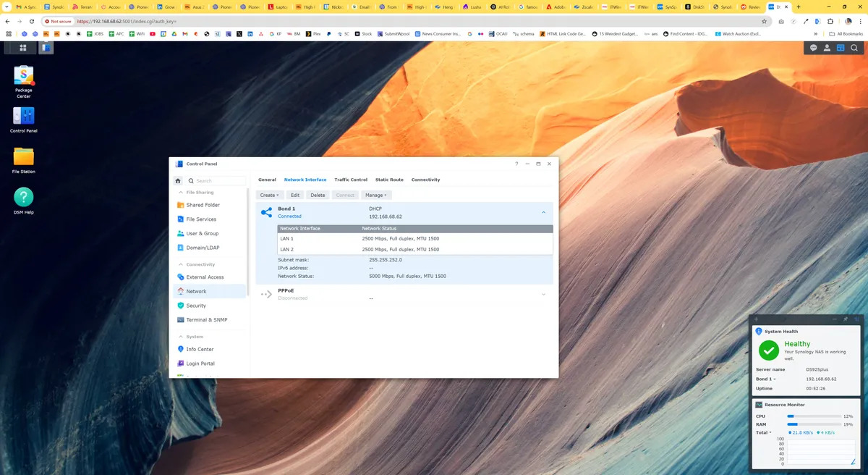The height and width of the screenshot is (475, 868).
Task: Collapse the File Sharing section
Action: click(179, 193)
